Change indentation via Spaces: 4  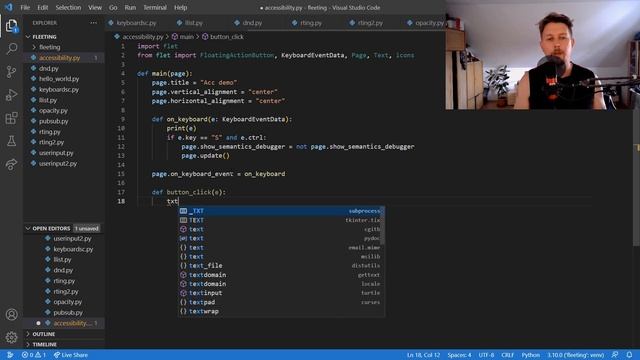point(459,355)
